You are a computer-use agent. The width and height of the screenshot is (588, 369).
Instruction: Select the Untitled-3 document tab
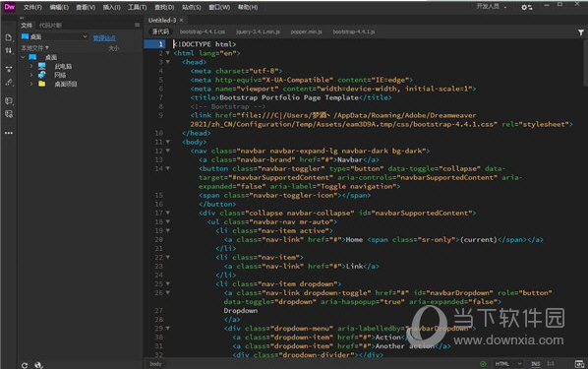point(162,20)
